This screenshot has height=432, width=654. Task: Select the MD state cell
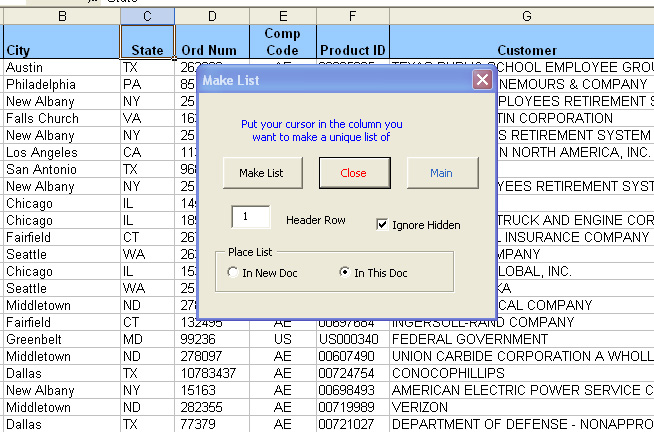147,339
